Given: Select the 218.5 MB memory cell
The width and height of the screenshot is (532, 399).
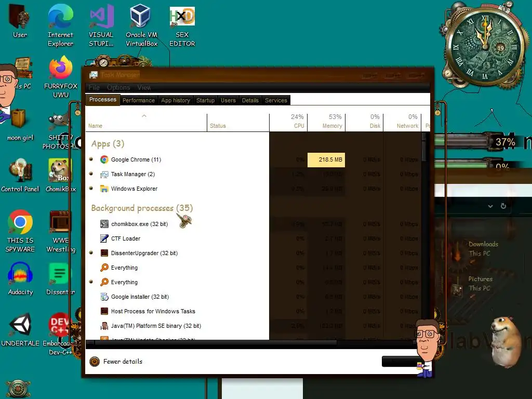Looking at the screenshot, I should pos(326,159).
